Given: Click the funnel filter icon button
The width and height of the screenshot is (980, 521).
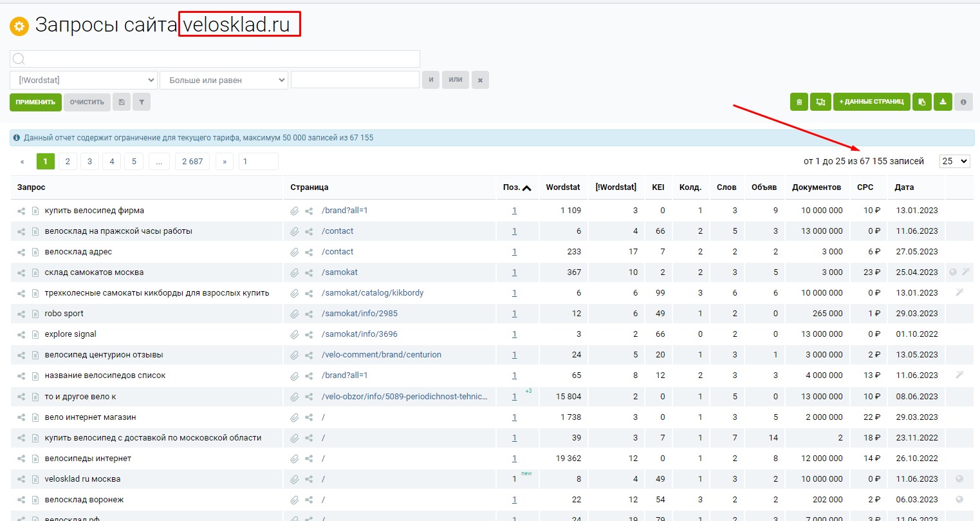Looking at the screenshot, I should tap(142, 102).
